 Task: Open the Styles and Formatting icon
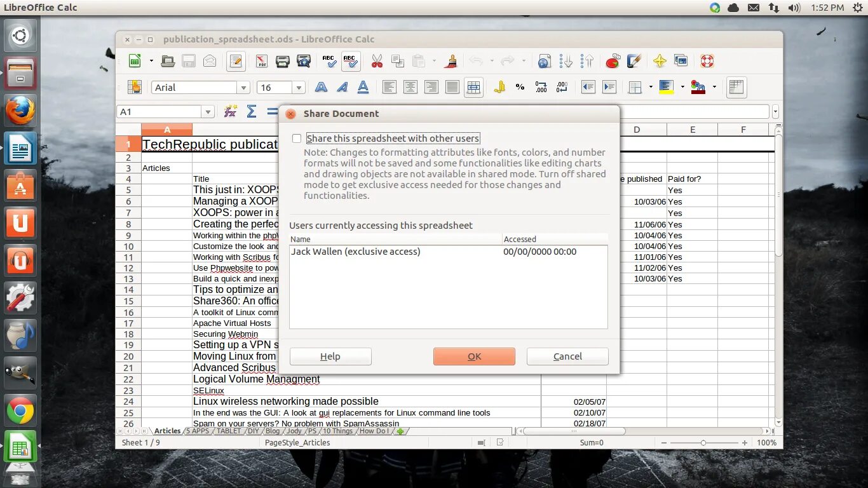click(135, 87)
